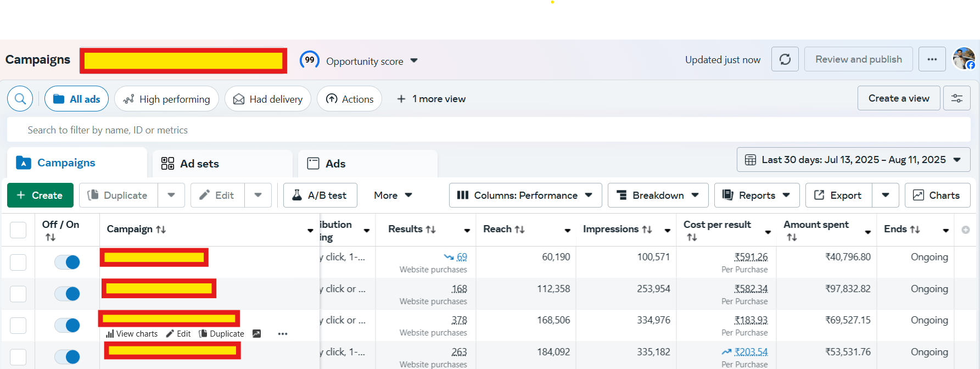The image size is (980, 369).
Task: Select checkbox for the ₹97,832.82 campaign row
Action: pos(18,294)
